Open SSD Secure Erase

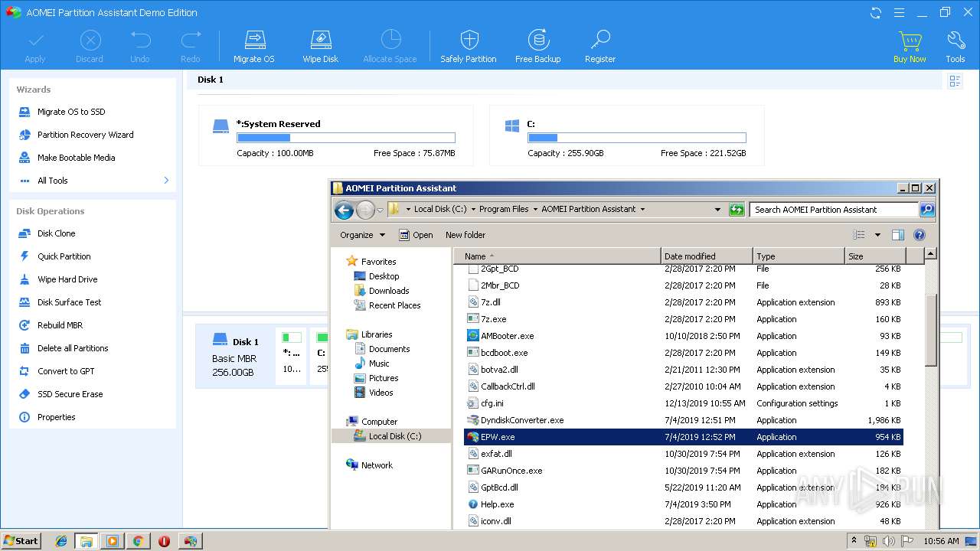(70, 394)
